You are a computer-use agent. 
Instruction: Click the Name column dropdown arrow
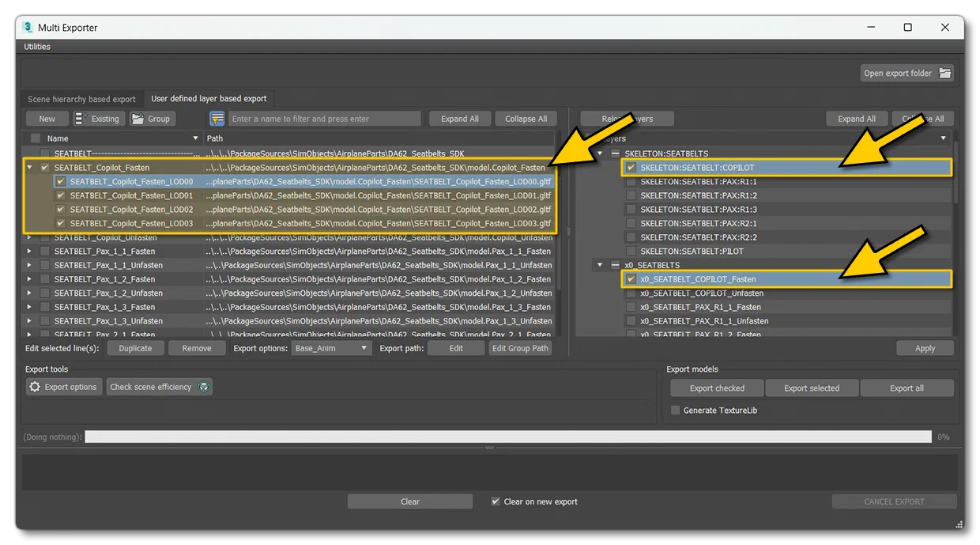coord(196,138)
